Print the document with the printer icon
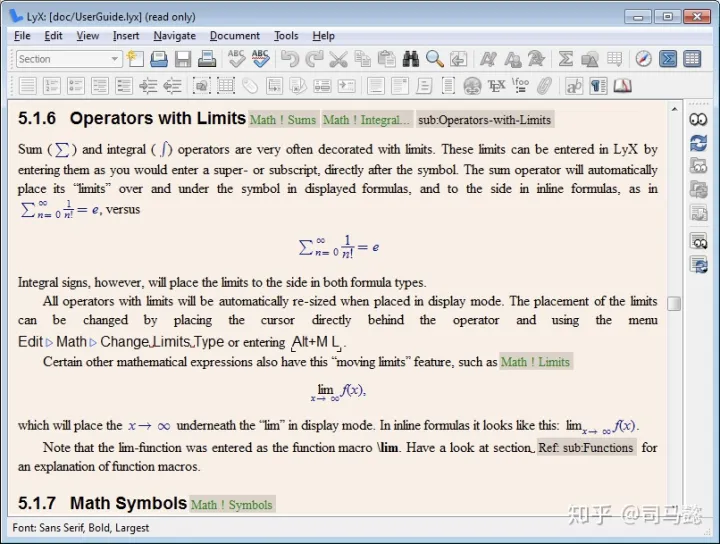720x544 pixels. 207,59
